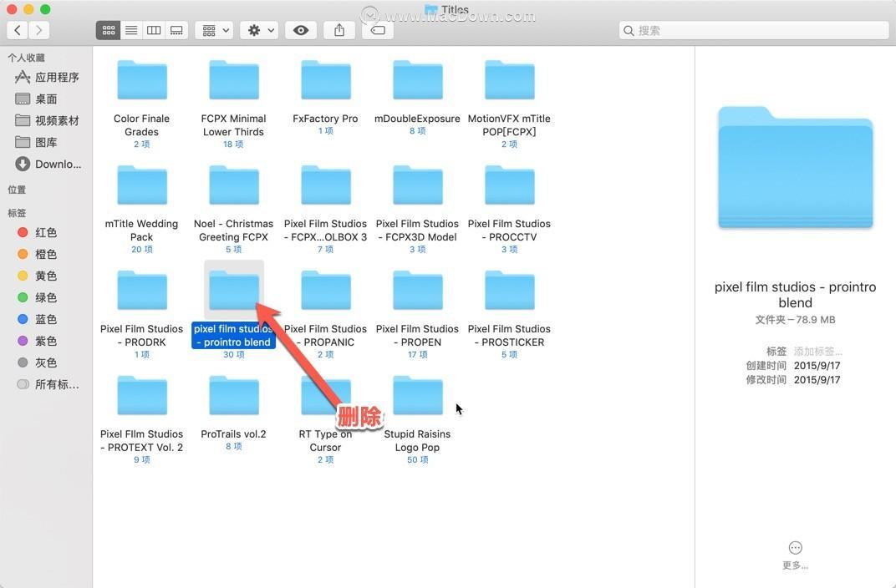896x588 pixels.
Task: Select the Color Finale Grades folder
Action: (142, 80)
